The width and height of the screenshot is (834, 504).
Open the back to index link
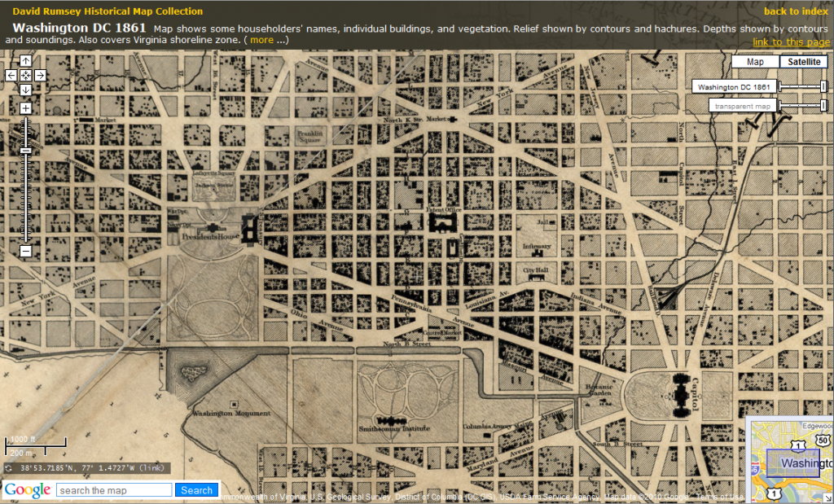[797, 11]
